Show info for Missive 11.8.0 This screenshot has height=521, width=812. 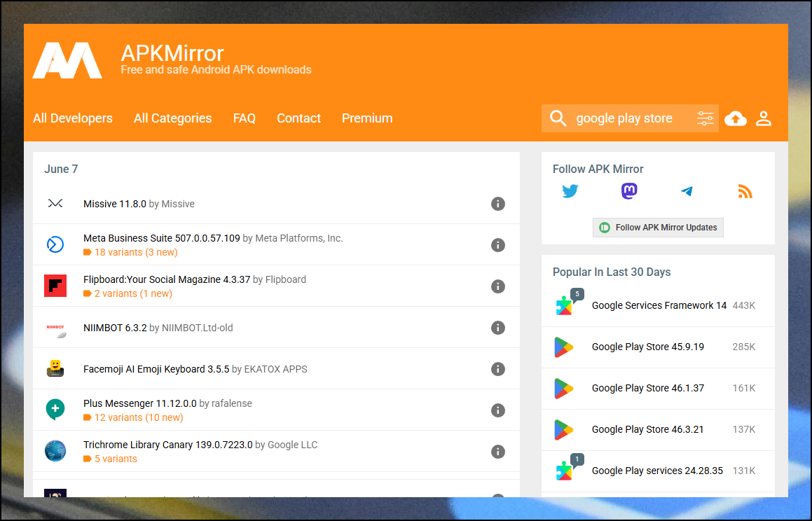point(497,204)
